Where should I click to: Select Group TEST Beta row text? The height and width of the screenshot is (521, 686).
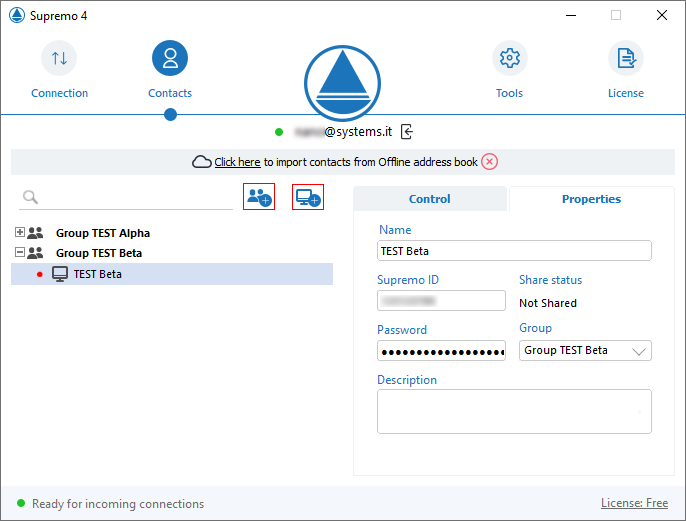(x=99, y=253)
